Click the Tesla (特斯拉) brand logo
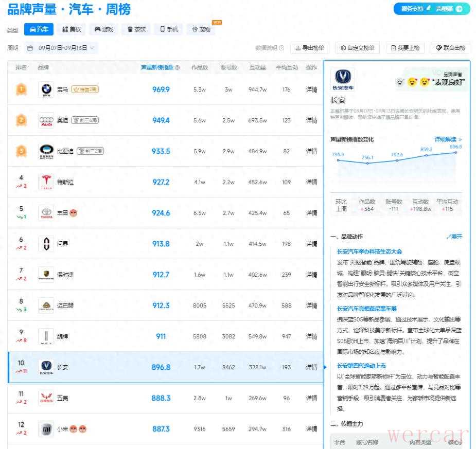This screenshot has height=449, width=476. coord(46,182)
